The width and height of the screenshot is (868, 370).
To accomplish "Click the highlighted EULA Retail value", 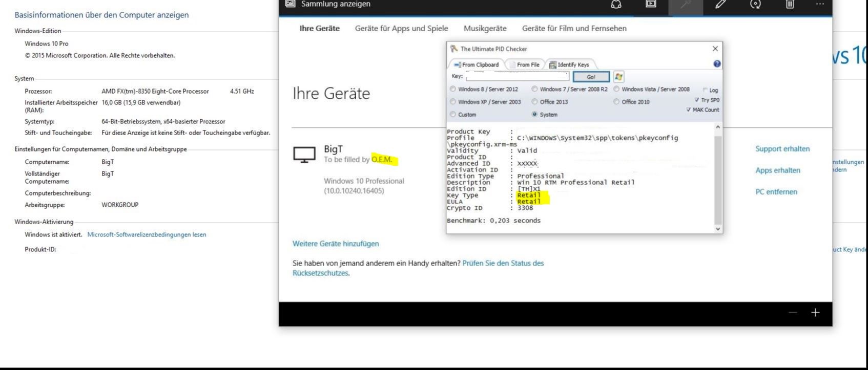I will pos(529,202).
